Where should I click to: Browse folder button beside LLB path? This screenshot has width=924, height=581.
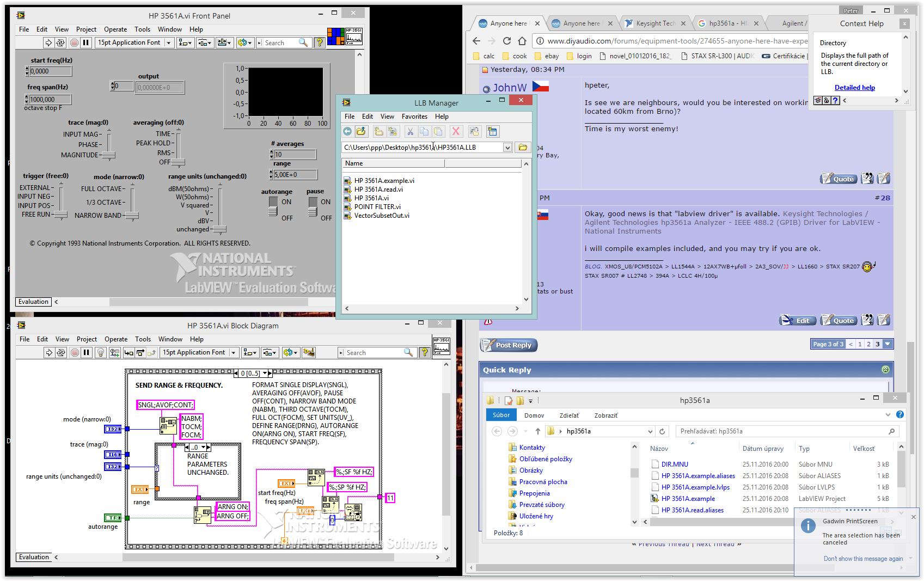point(523,147)
